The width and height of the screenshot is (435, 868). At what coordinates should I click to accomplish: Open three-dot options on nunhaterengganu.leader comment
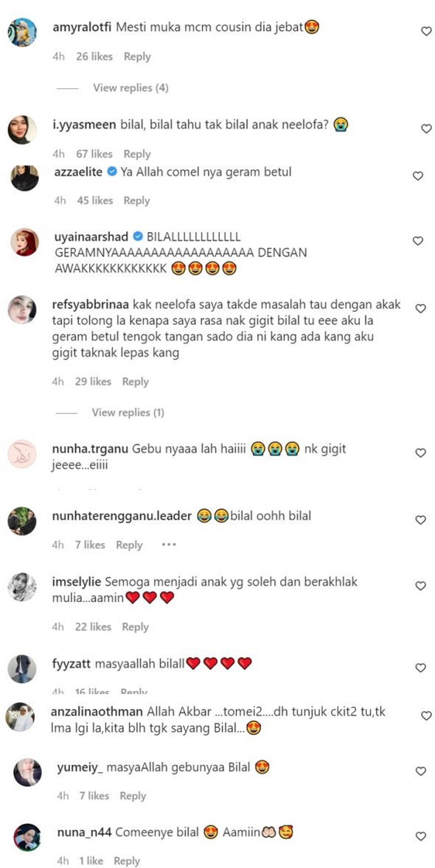pyautogui.click(x=168, y=545)
